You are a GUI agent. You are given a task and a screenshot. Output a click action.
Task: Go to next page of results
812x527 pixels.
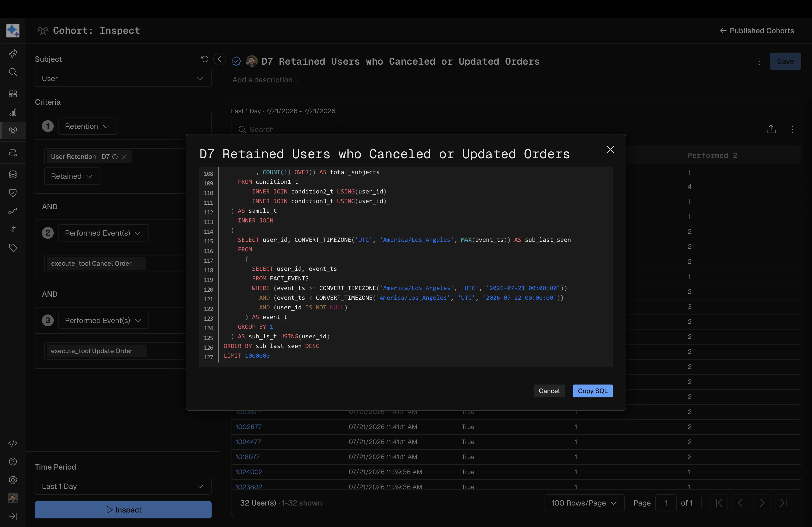(762, 503)
